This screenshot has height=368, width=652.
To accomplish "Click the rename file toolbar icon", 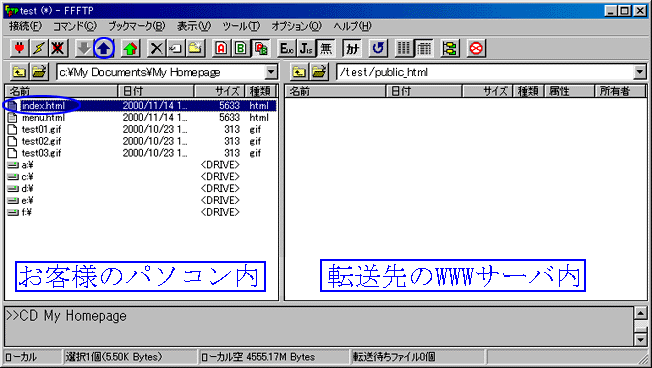I will (175, 49).
